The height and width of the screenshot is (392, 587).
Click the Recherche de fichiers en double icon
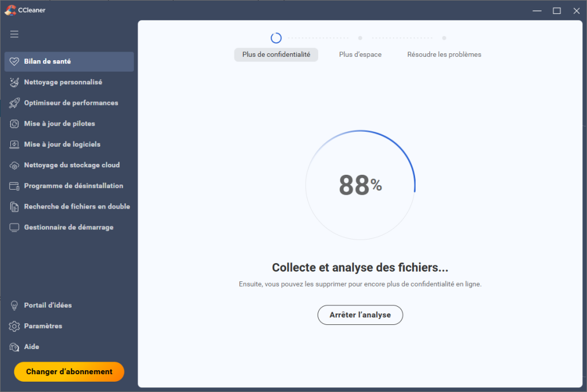point(14,207)
